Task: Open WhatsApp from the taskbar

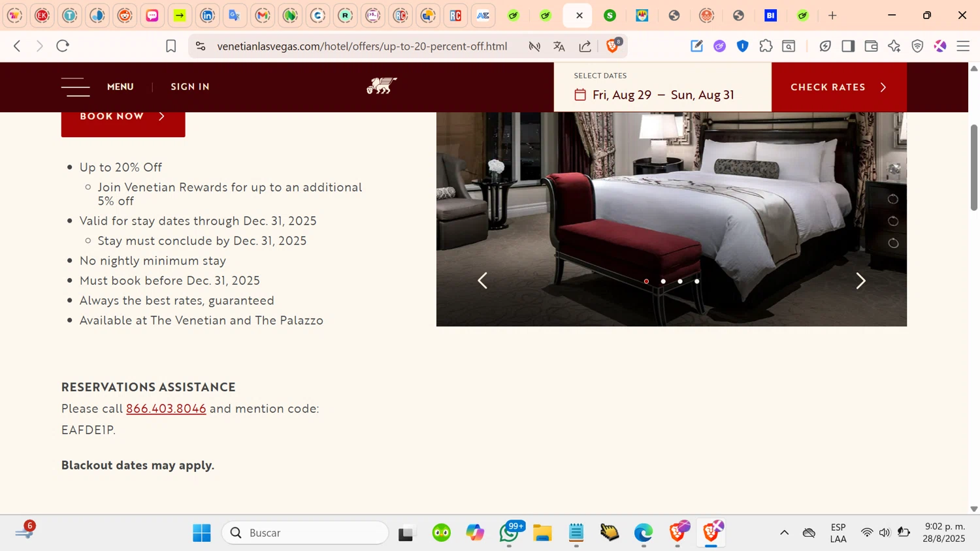Action: coord(510,533)
